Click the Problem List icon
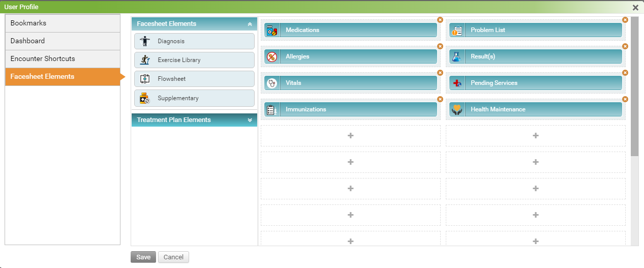 [x=457, y=31]
